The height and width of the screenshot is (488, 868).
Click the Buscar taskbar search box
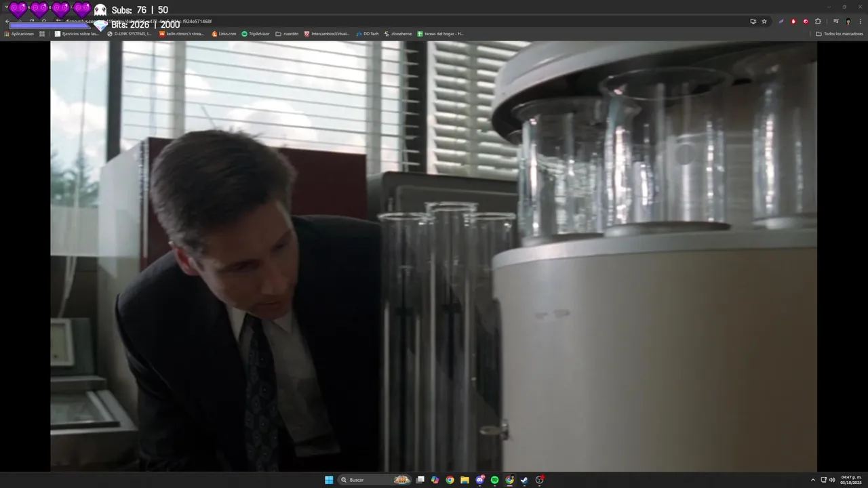(x=375, y=480)
